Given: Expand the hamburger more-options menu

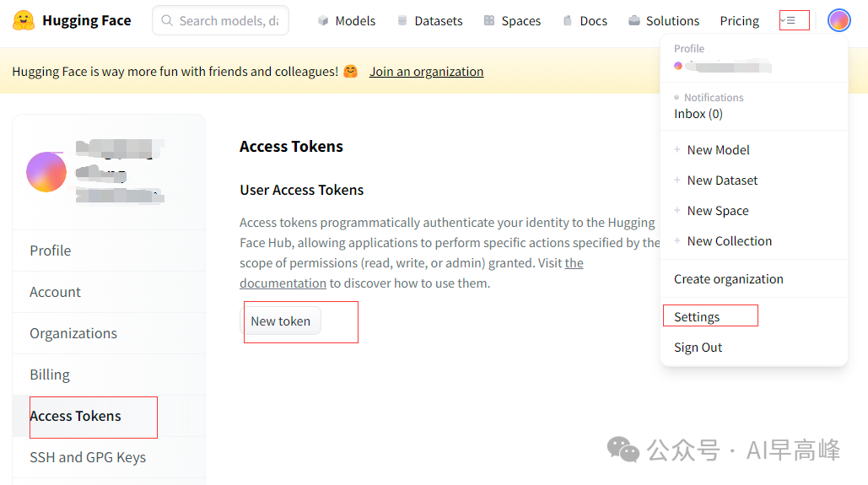Looking at the screenshot, I should pyautogui.click(x=788, y=20).
